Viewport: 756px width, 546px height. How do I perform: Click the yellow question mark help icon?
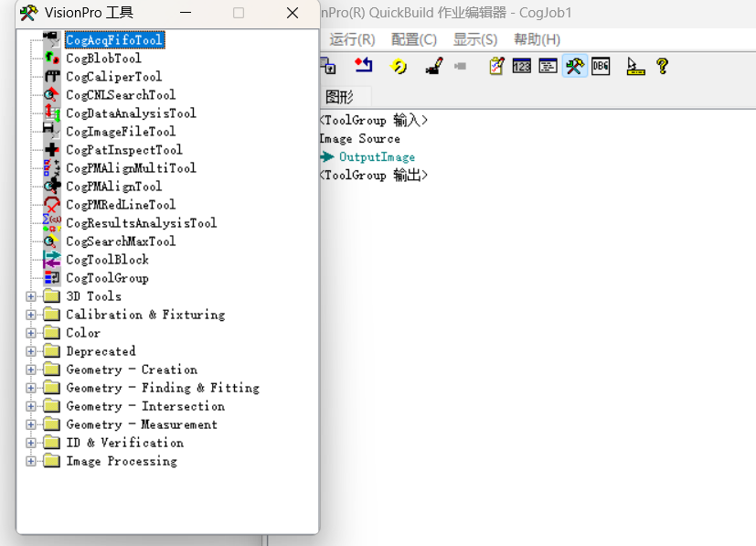coord(663,66)
